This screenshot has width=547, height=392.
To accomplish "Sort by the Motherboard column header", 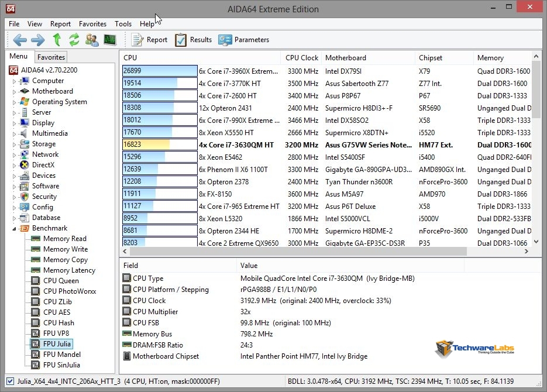I will click(x=368, y=58).
